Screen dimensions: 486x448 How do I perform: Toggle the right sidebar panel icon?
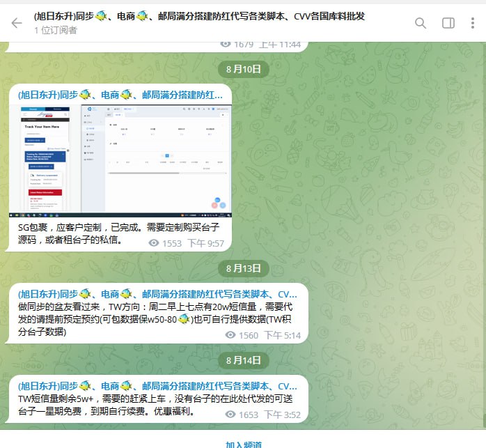(448, 23)
